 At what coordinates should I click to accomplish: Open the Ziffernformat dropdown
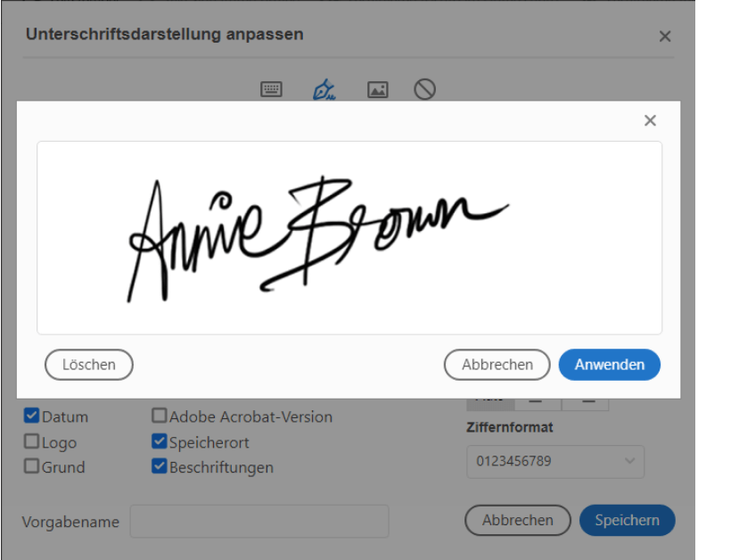pos(554,462)
